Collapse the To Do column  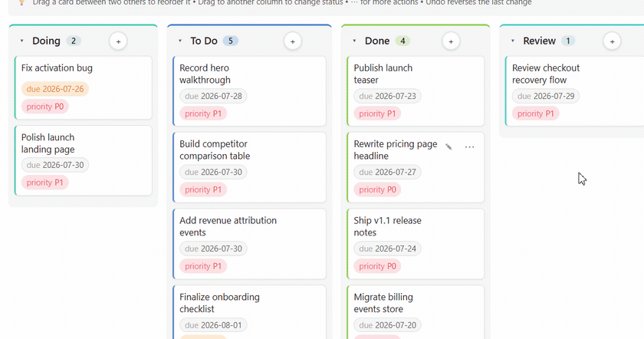click(180, 41)
